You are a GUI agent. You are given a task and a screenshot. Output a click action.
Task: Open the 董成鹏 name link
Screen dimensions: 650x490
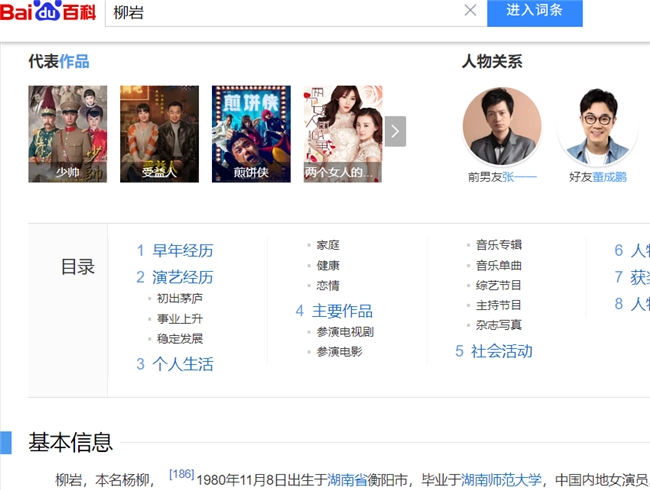[x=611, y=177]
